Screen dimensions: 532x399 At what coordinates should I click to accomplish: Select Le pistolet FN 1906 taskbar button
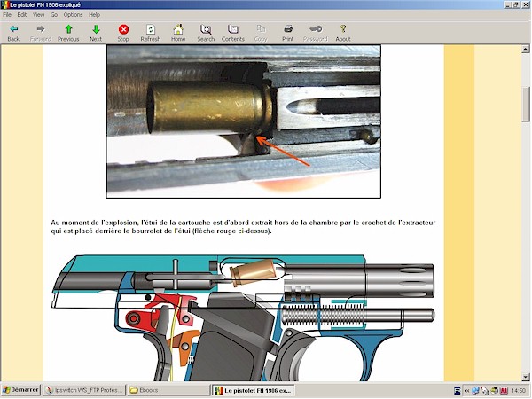(253, 390)
